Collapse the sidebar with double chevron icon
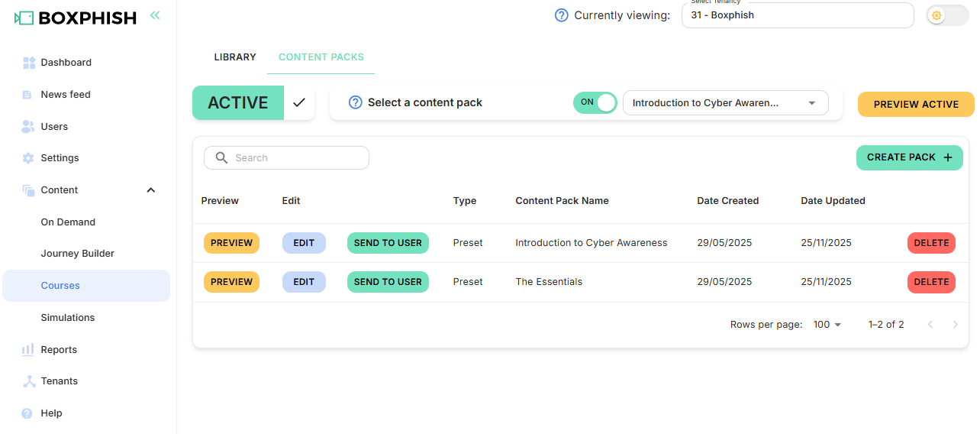This screenshot has height=434, width=980. (155, 15)
